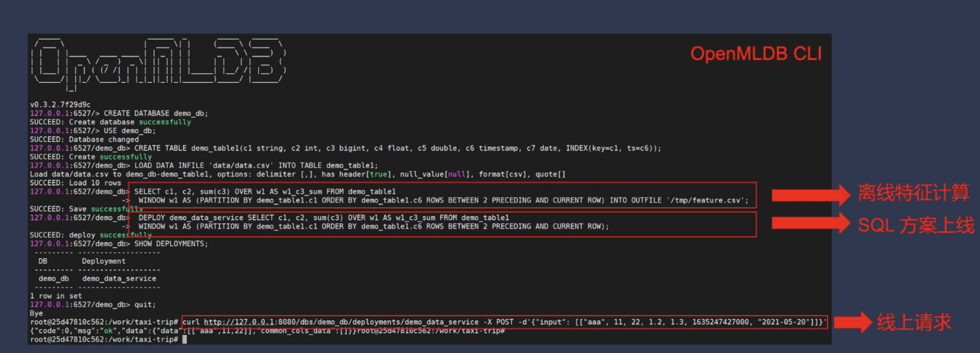Click the SHOW DEPLOYMENTS command
Image resolution: width=980 pixels, height=353 pixels.
pos(171,243)
